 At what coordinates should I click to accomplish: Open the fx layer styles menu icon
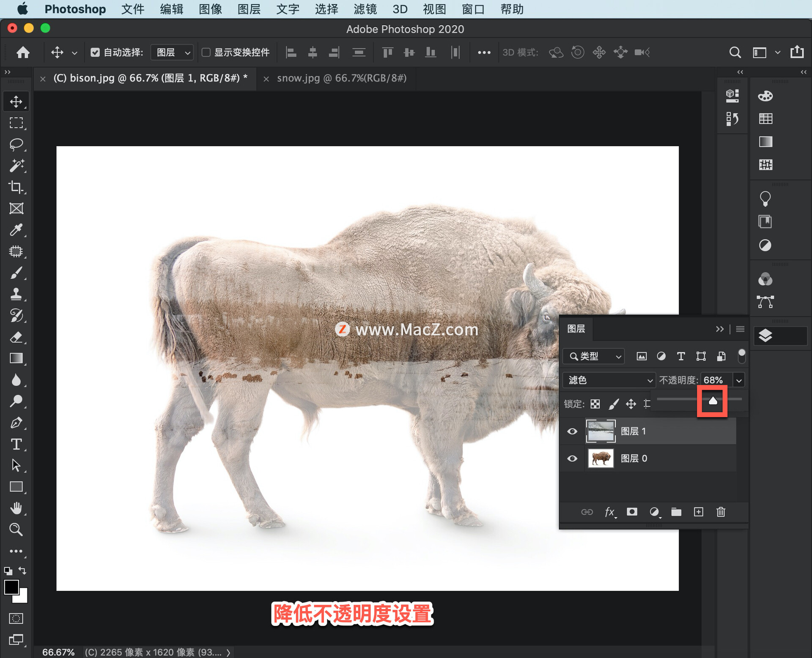[610, 512]
